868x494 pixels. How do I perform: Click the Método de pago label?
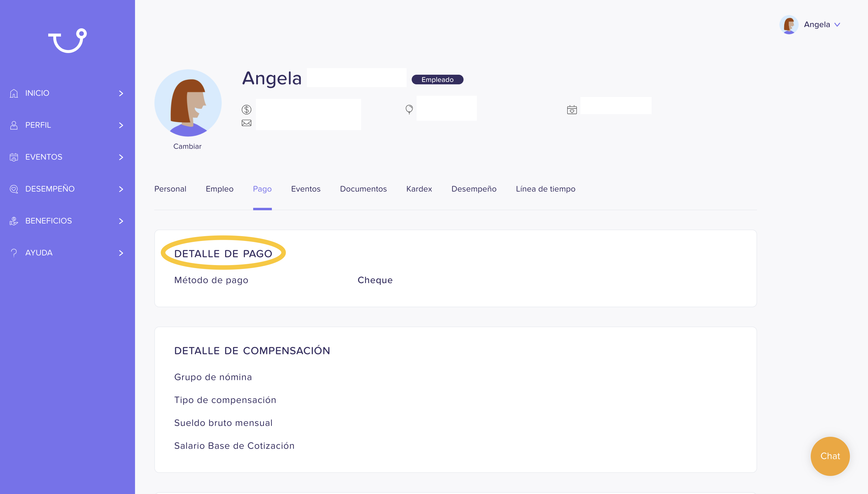click(211, 280)
